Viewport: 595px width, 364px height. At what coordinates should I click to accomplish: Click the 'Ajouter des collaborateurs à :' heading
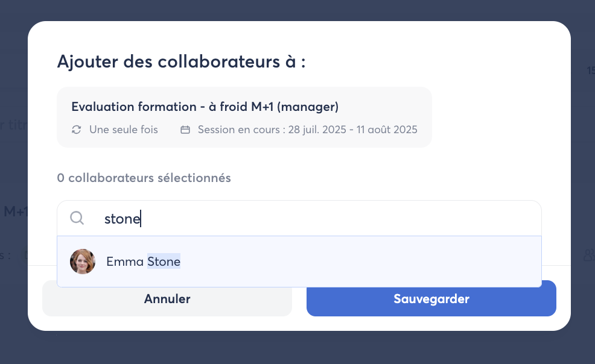[181, 61]
